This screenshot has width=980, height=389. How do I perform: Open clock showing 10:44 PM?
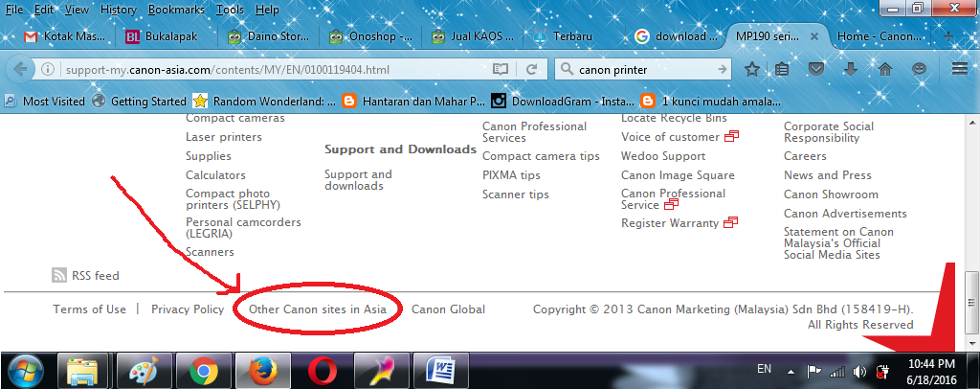(931, 372)
